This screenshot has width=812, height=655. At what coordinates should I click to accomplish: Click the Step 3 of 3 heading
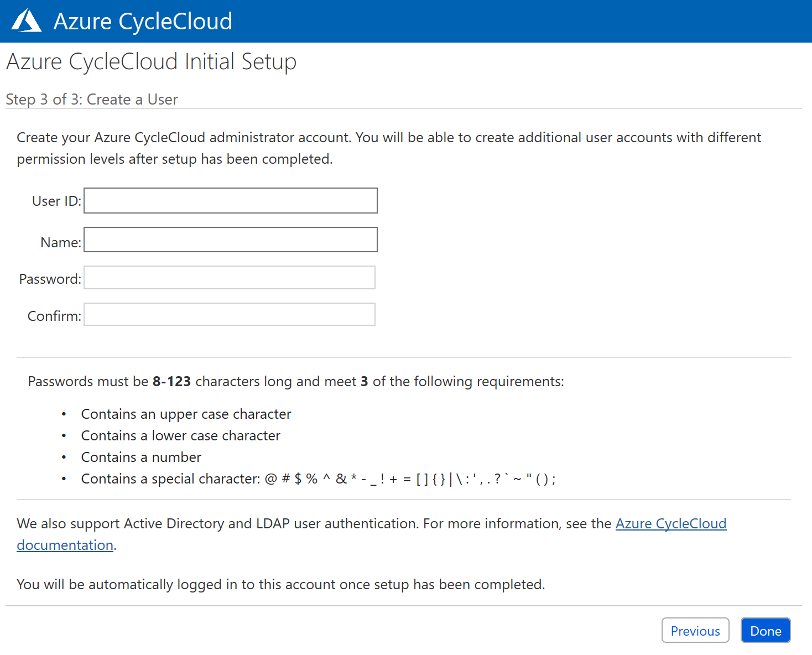tap(92, 99)
